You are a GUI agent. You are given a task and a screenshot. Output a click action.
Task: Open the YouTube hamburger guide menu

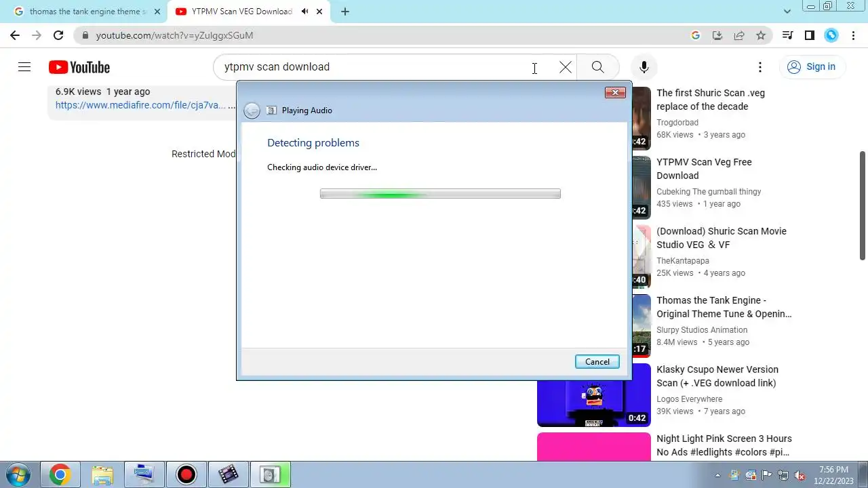[24, 66]
